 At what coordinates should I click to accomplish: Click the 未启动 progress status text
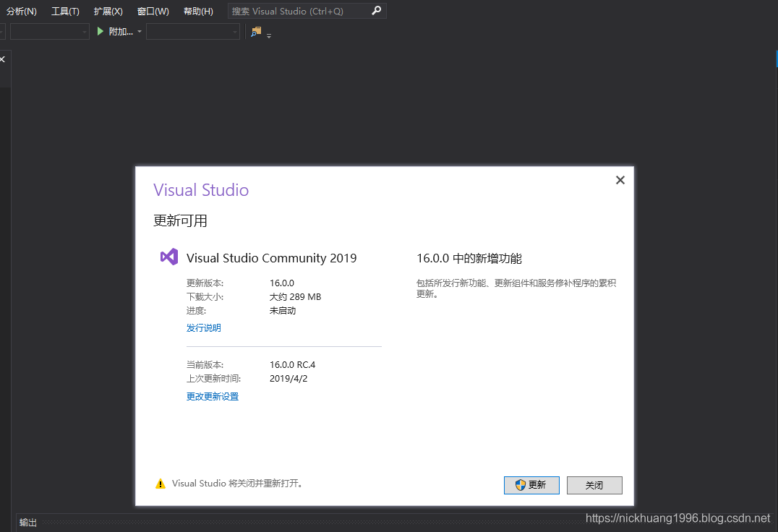[x=282, y=310]
